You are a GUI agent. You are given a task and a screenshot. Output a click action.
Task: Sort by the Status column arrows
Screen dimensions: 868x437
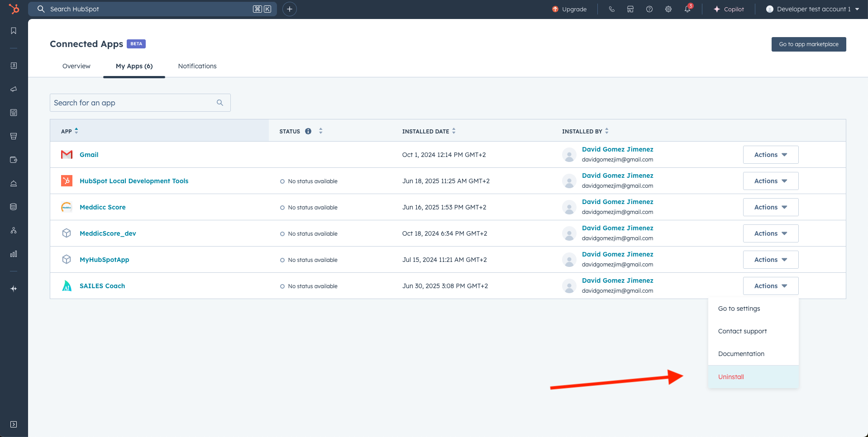tap(320, 131)
